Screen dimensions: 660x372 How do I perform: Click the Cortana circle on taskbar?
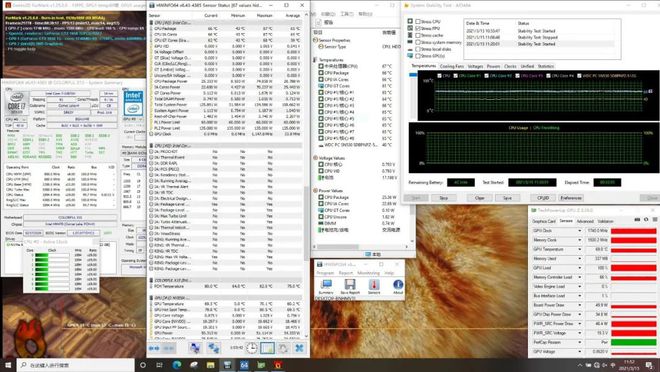pyautogui.click(x=143, y=365)
